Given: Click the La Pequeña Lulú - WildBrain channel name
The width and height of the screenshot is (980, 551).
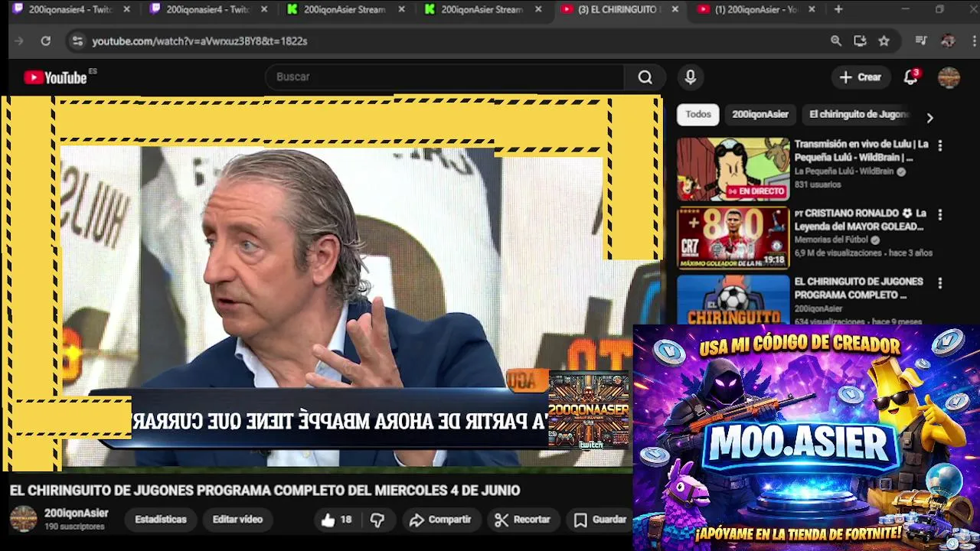Looking at the screenshot, I should [844, 172].
